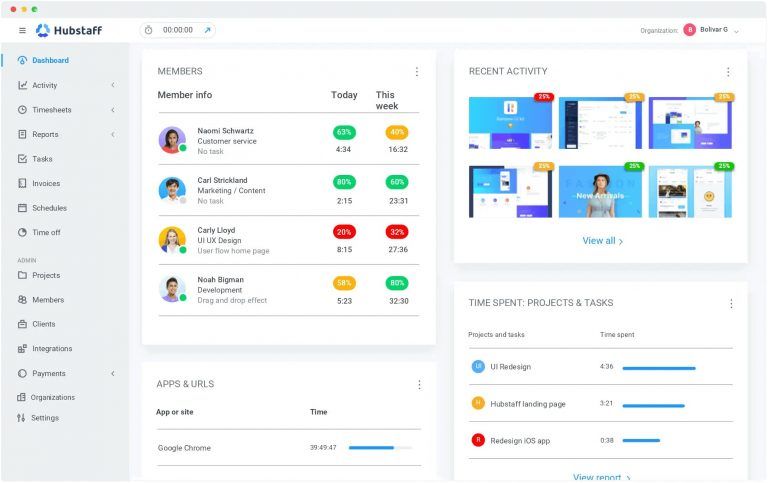Expand the Timesheets sidebar submenu
Viewport: 768px width, 483px height.
tap(112, 110)
